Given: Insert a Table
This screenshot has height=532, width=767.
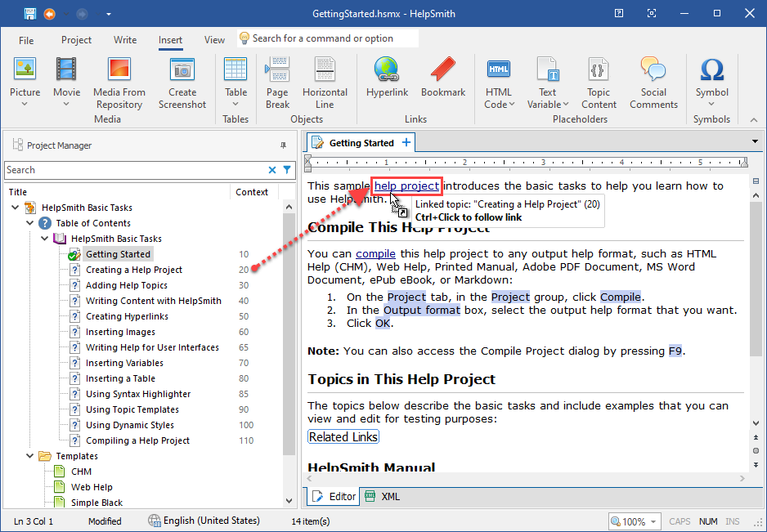Looking at the screenshot, I should tap(235, 81).
